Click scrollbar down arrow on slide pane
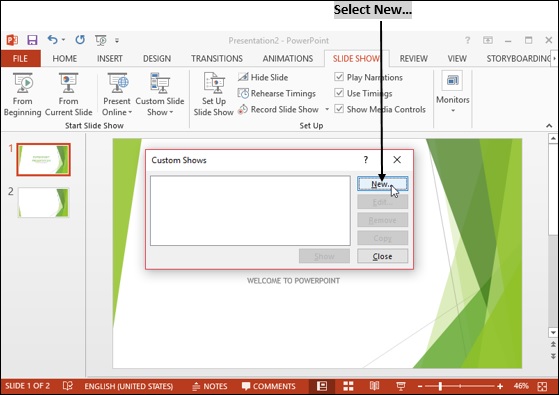Screen dimensions: 559x395 coord(553,333)
